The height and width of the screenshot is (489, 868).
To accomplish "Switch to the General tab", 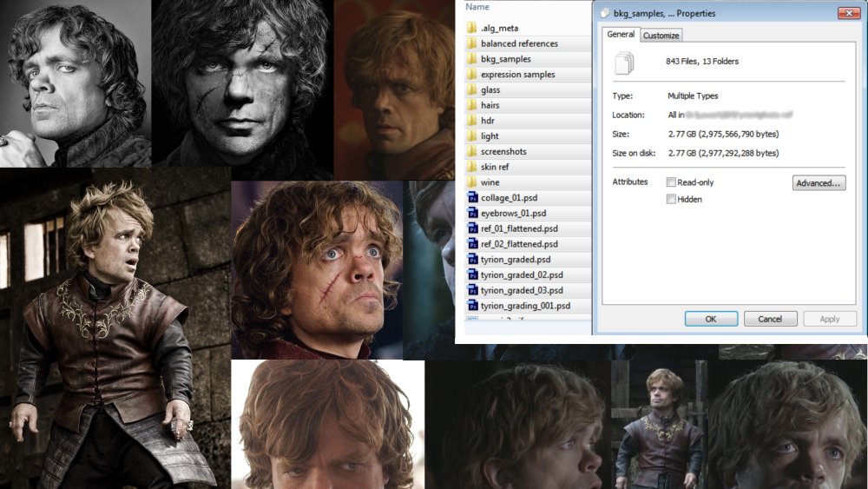I will [x=621, y=35].
